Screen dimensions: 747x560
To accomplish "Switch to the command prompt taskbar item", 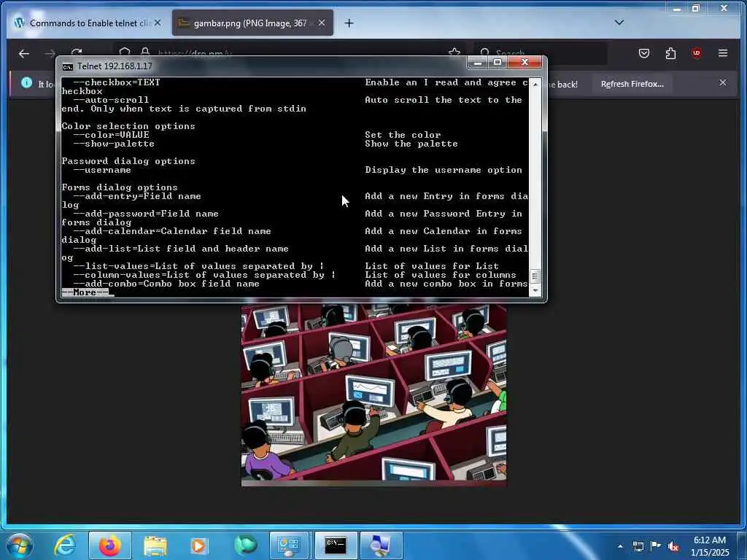I will pyautogui.click(x=336, y=545).
